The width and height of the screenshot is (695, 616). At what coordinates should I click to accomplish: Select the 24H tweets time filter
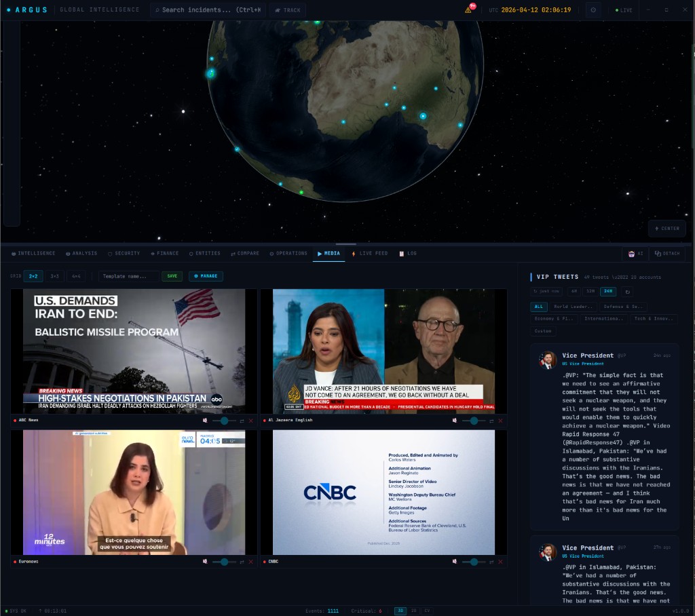[608, 291]
